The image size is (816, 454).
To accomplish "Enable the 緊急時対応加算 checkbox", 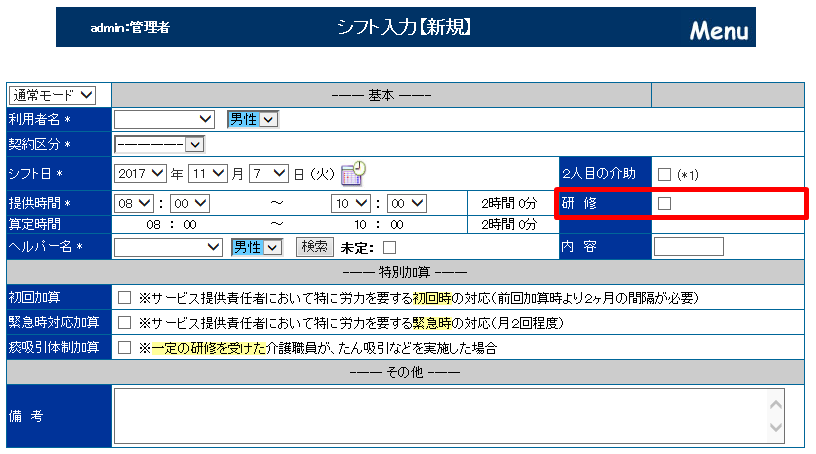I will [x=125, y=323].
